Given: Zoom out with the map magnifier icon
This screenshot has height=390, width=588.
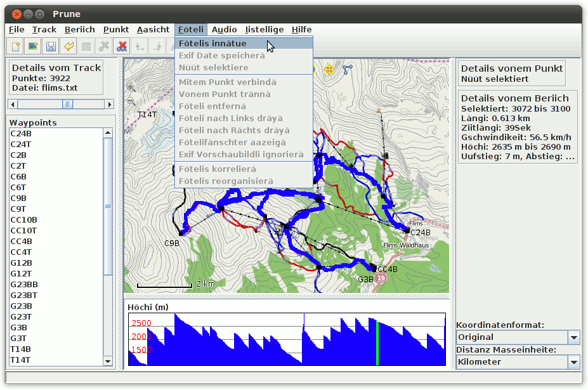Looking at the screenshot, I should (131, 101).
